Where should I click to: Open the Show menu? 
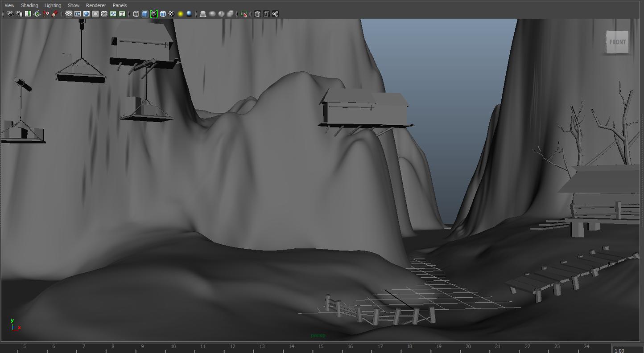(x=74, y=5)
